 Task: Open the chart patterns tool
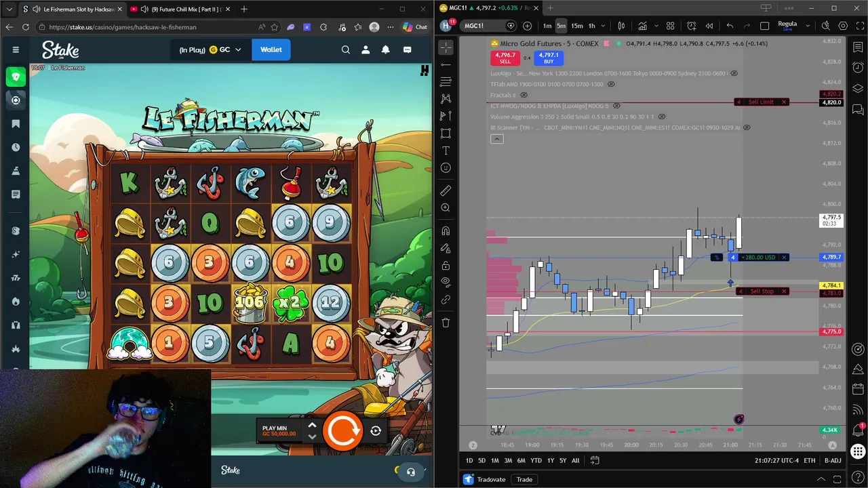tap(446, 99)
